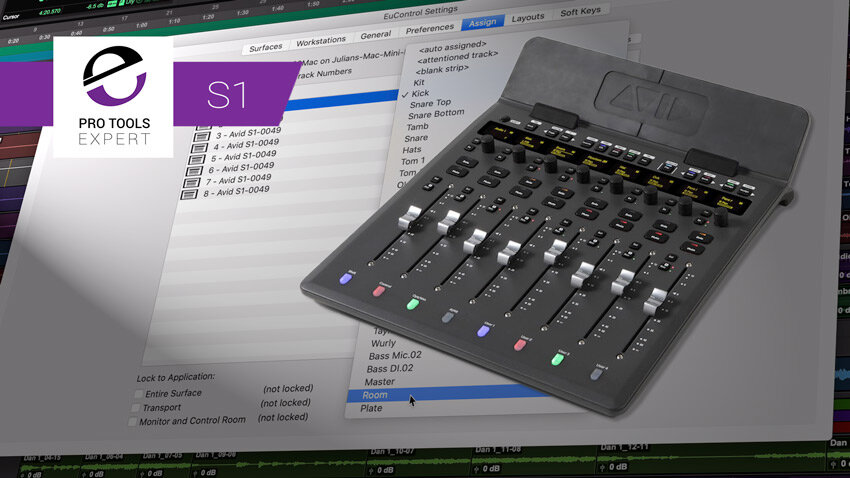The image size is (850, 478).
Task: Enable the Entire Surface lock checkbox
Action: (139, 394)
